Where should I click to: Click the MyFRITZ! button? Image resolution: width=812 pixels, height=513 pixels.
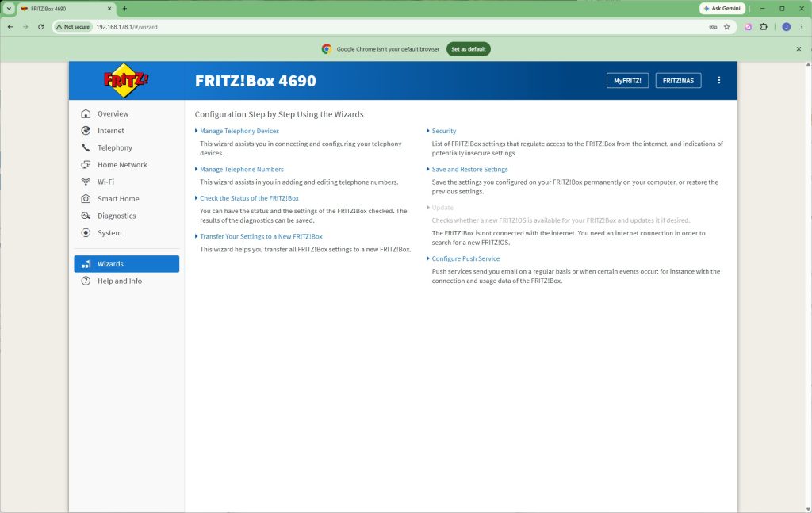coord(627,81)
